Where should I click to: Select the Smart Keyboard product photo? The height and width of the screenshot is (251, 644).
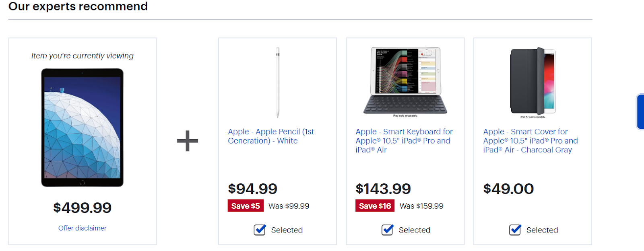click(x=405, y=81)
